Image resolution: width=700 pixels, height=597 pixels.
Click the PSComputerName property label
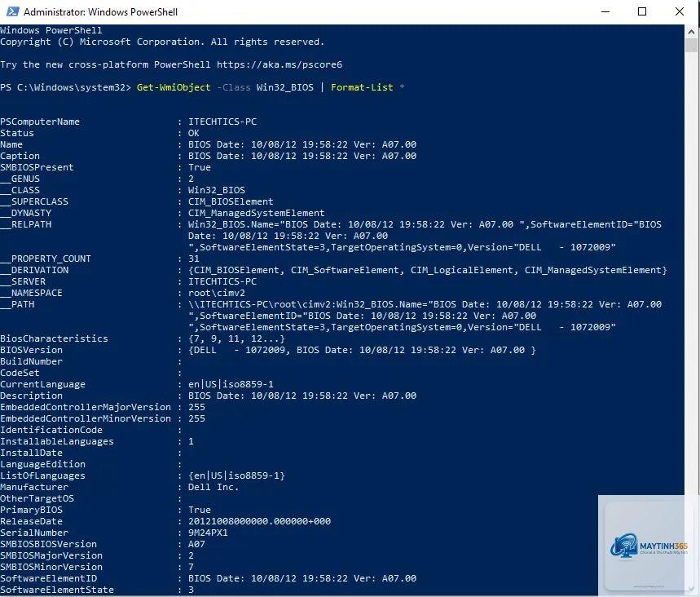40,122
